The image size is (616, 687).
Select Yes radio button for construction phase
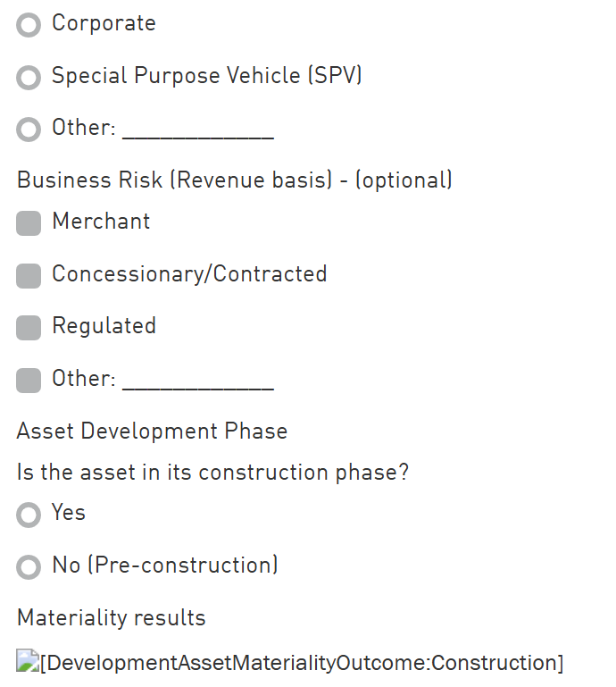click(29, 515)
